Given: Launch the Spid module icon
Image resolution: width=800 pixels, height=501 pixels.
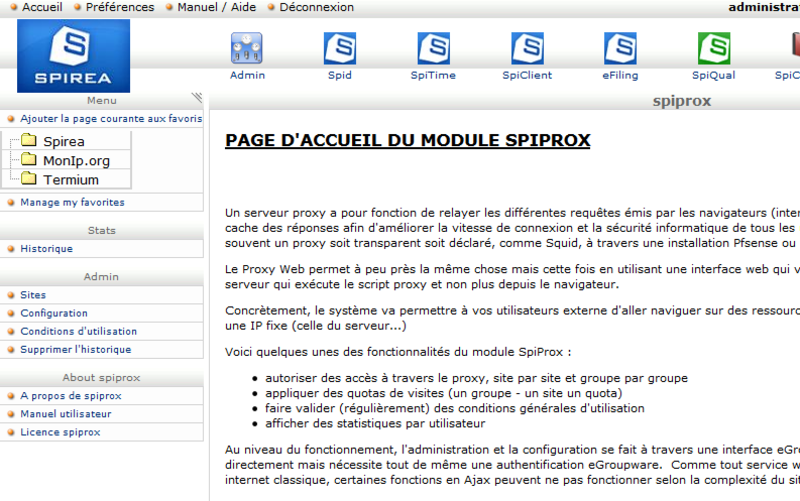Looking at the screenshot, I should point(340,48).
